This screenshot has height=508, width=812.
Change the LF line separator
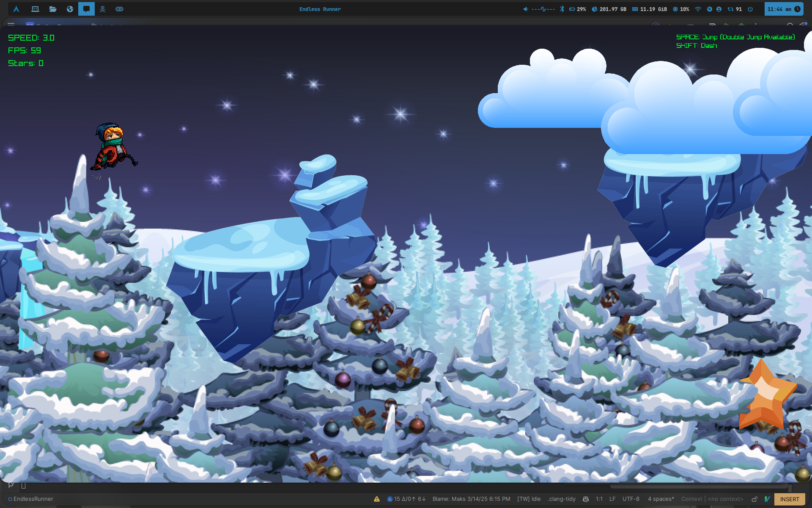point(612,499)
